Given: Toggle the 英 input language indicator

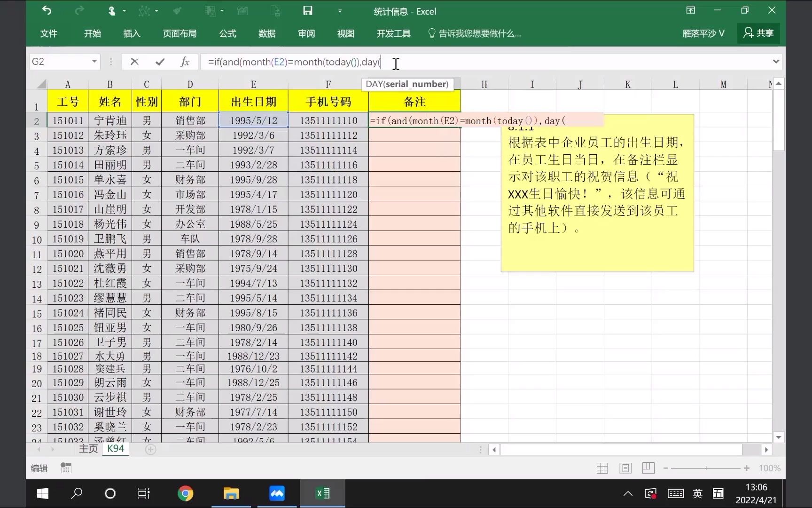Looking at the screenshot, I should tap(697, 493).
